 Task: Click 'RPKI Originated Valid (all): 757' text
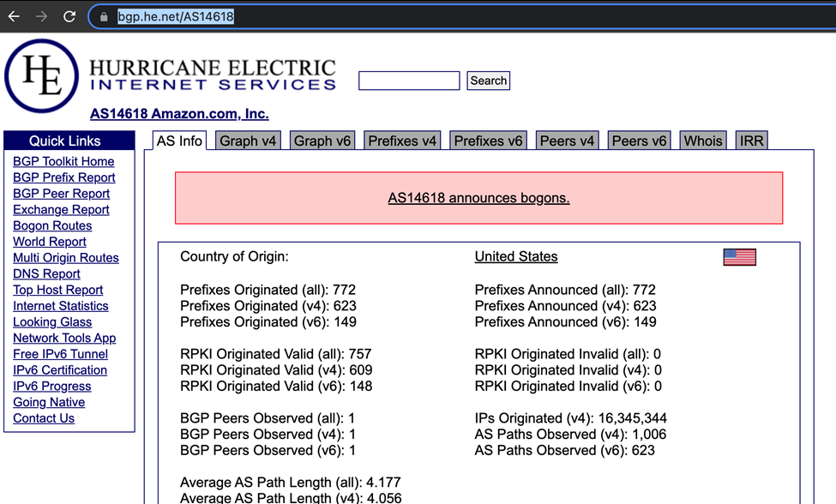pyautogui.click(x=275, y=354)
